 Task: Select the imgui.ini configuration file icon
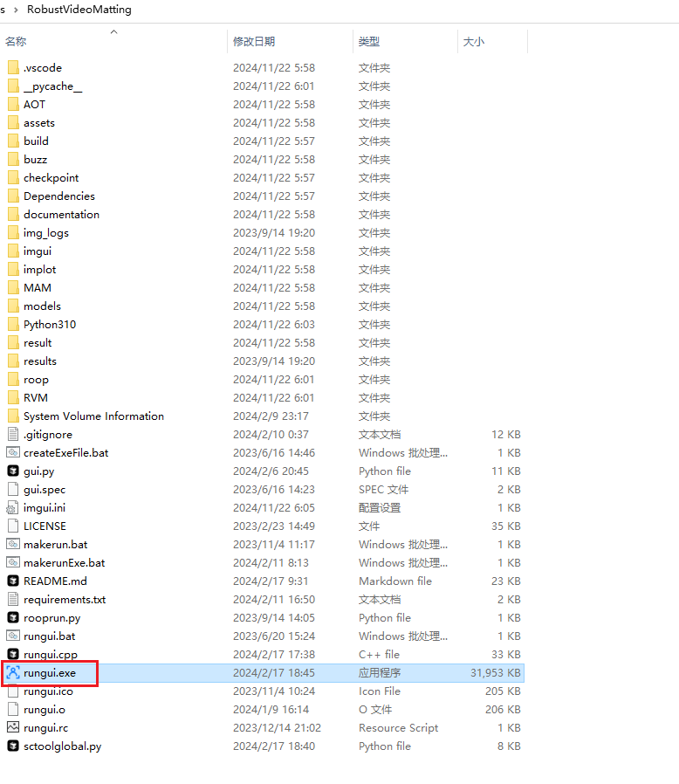[13, 508]
